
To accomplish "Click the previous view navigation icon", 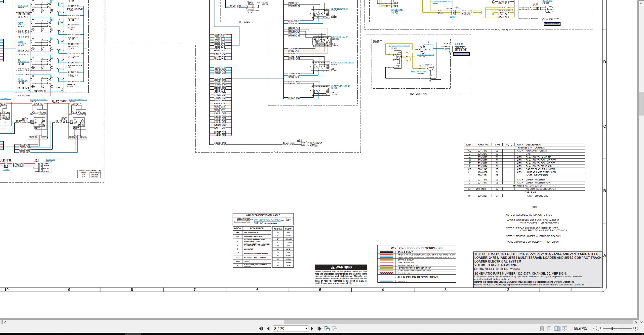I will pyautogui.click(x=327, y=328).
